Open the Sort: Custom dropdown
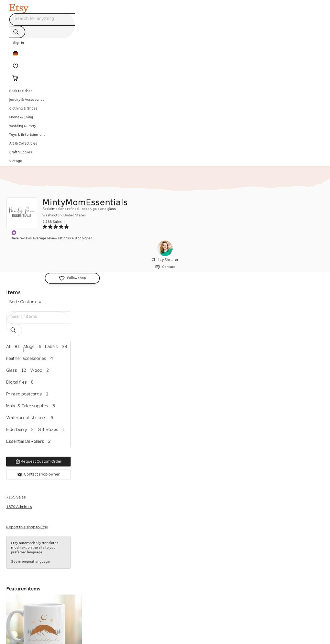The image size is (330, 644). [x=25, y=302]
